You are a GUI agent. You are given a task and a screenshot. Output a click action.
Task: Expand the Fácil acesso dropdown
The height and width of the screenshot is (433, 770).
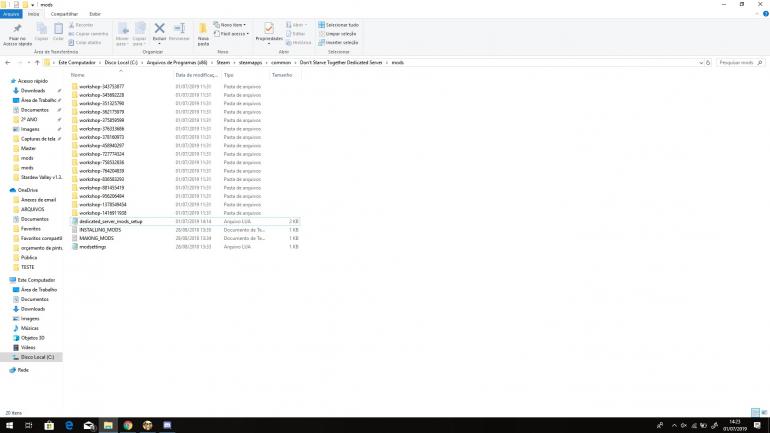pos(231,34)
